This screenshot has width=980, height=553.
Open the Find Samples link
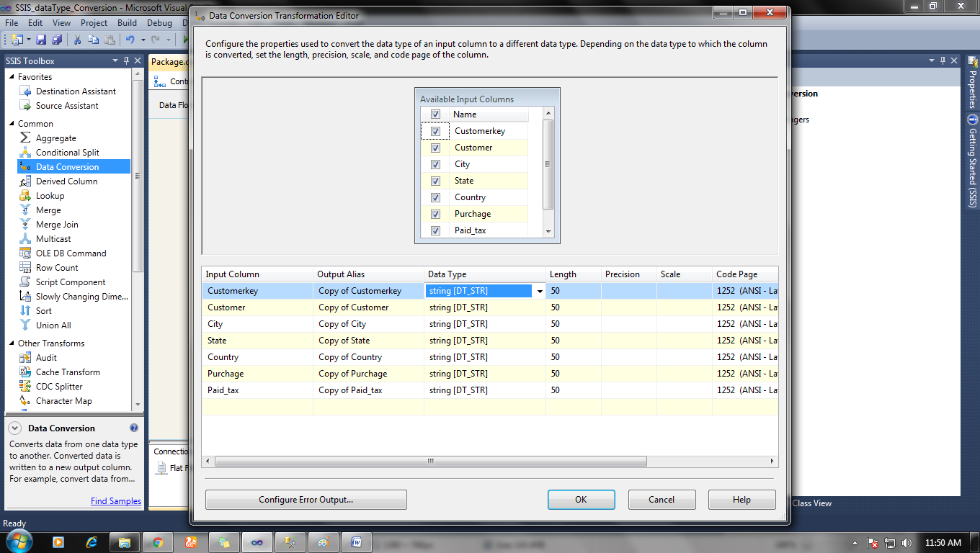(116, 501)
